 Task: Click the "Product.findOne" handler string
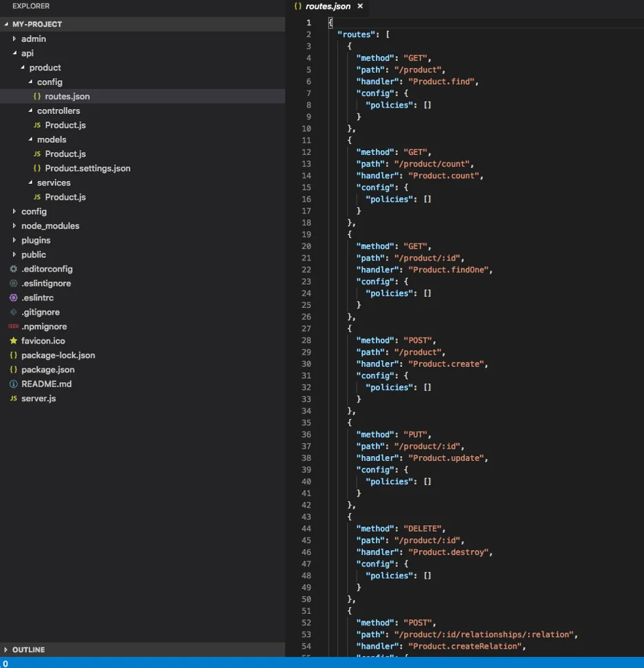pyautogui.click(x=449, y=270)
